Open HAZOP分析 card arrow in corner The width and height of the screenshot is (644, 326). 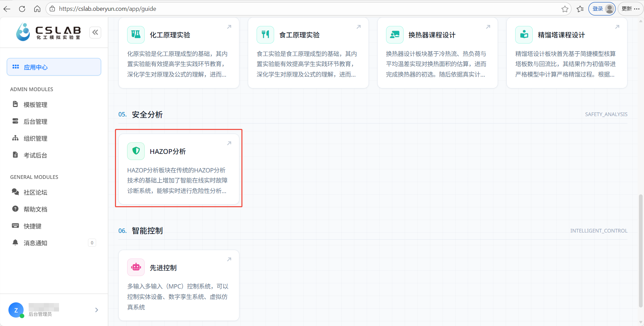[229, 143]
